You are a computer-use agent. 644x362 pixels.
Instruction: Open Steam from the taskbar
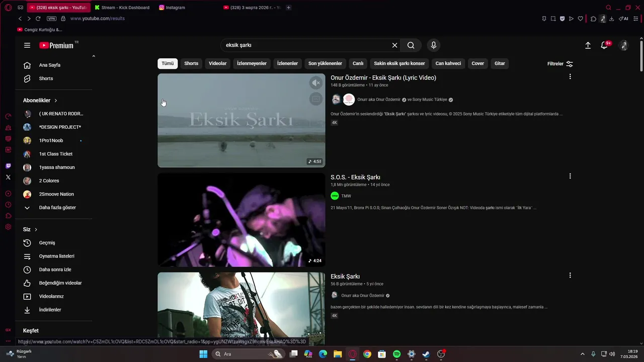[x=426, y=354]
